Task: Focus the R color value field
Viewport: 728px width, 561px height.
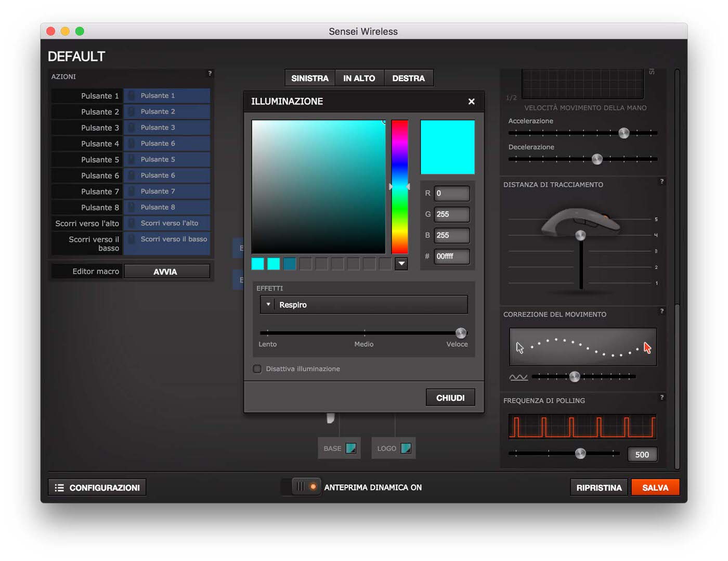Action: pyautogui.click(x=452, y=193)
